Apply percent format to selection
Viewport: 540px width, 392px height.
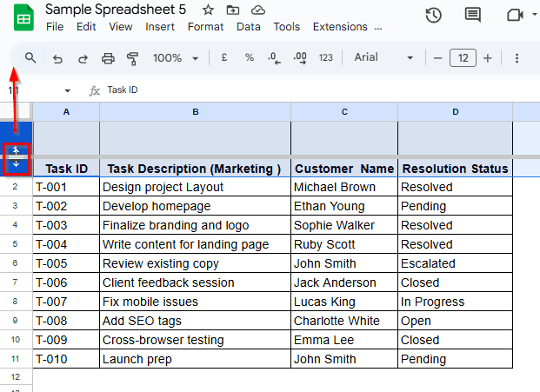[250, 58]
